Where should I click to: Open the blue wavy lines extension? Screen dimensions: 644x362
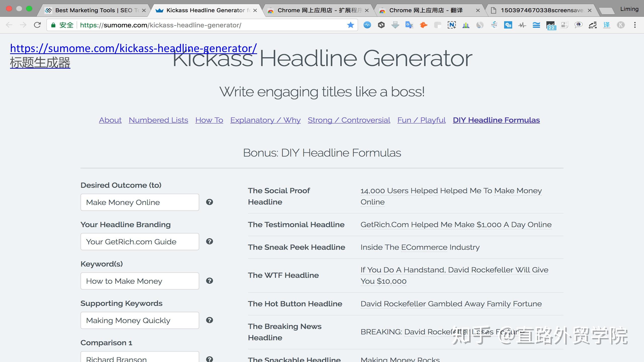point(536,25)
